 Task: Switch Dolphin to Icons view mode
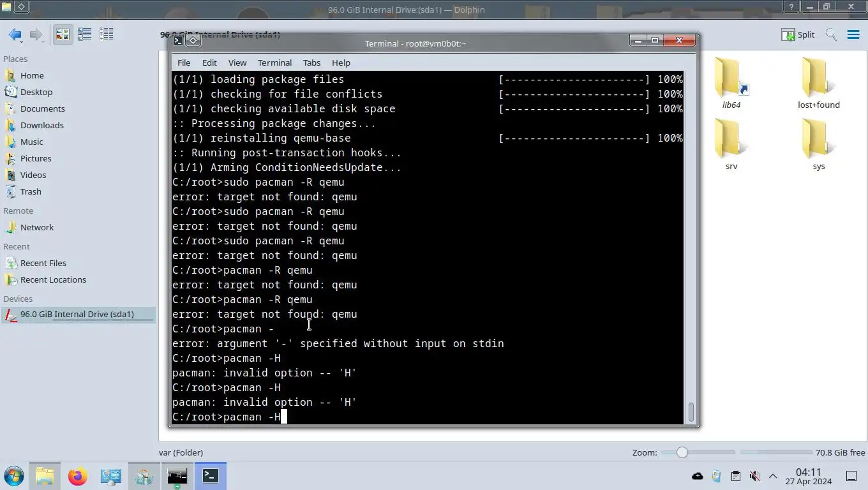tap(63, 34)
